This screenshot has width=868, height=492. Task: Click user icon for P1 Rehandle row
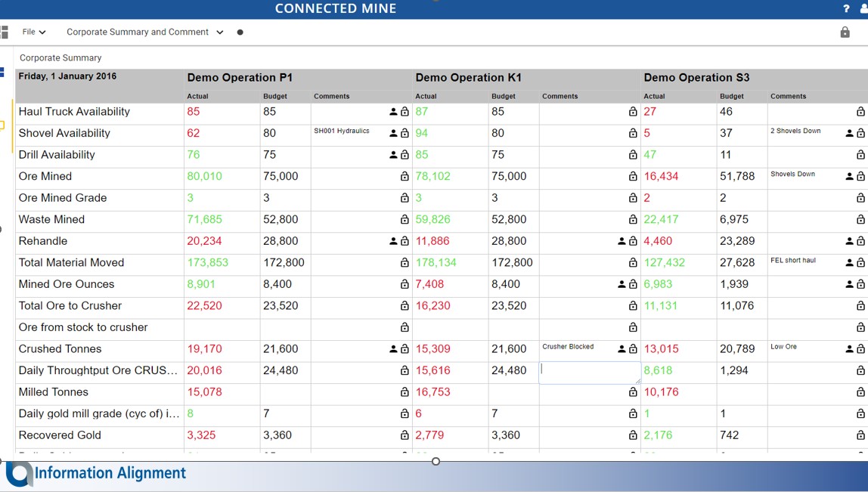click(393, 241)
